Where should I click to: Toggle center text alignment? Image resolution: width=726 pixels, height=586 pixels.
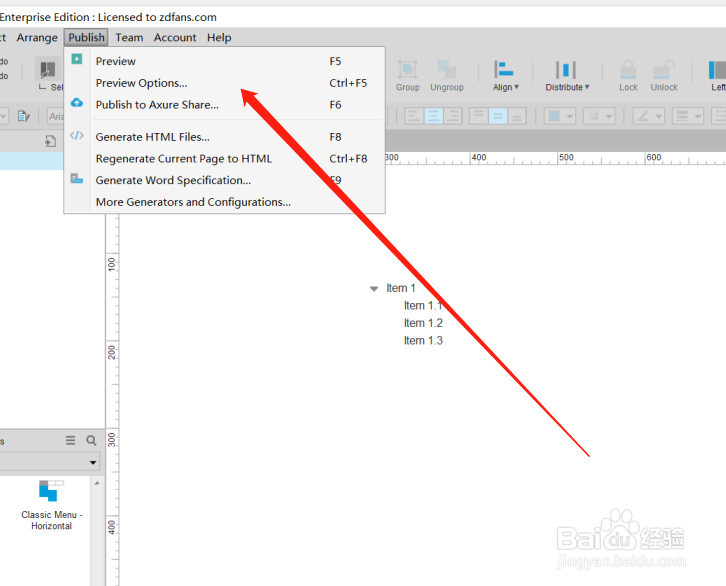(433, 116)
